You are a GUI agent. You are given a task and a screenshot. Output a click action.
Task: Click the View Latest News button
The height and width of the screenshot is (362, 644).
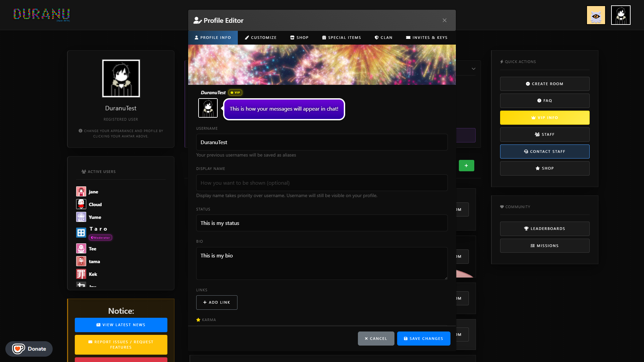[x=121, y=325]
